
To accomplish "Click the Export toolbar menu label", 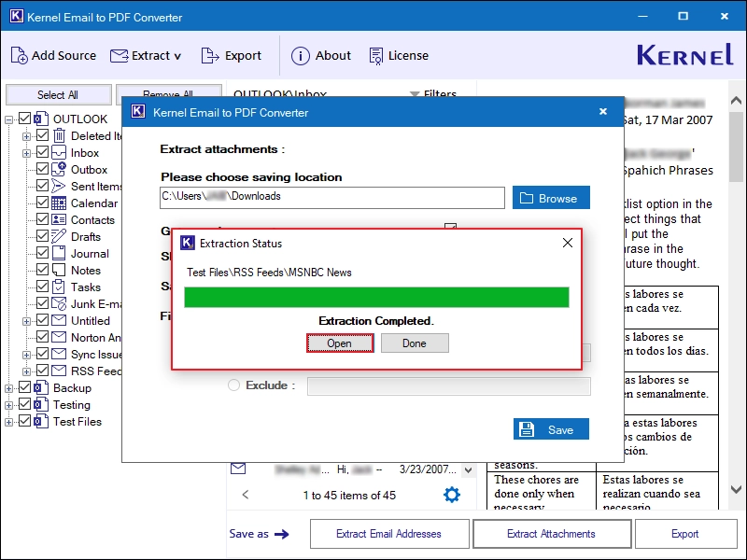I will tap(243, 56).
